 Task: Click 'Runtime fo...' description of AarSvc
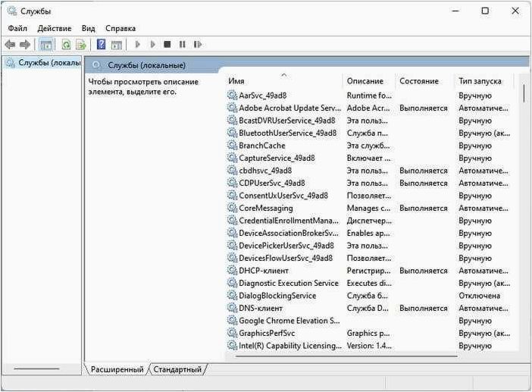coord(369,96)
